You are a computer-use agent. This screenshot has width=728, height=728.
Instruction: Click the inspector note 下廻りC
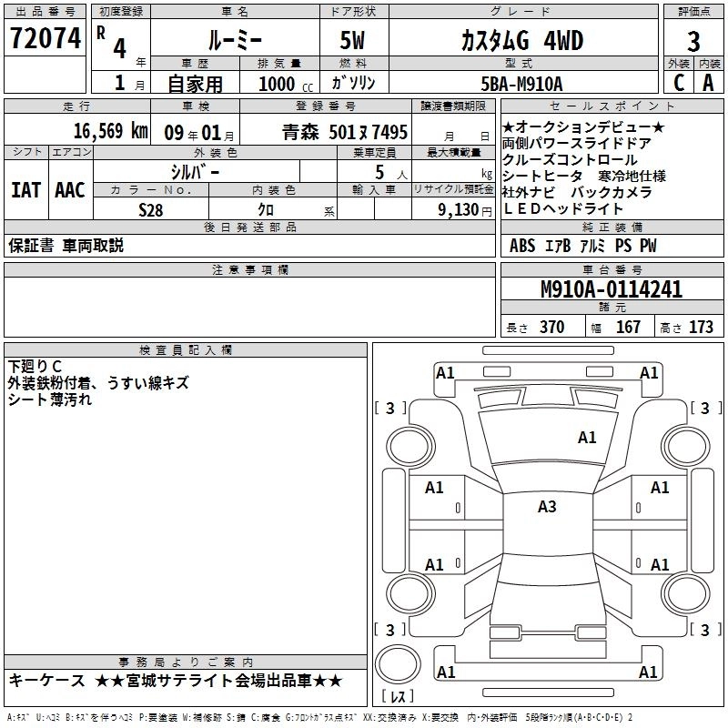click(x=35, y=367)
